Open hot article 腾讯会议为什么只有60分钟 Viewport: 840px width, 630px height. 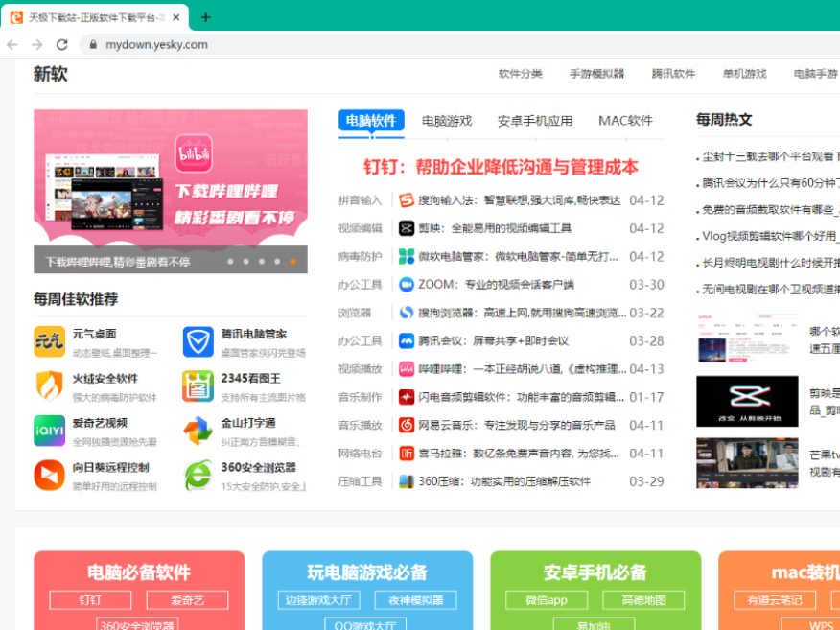(771, 183)
